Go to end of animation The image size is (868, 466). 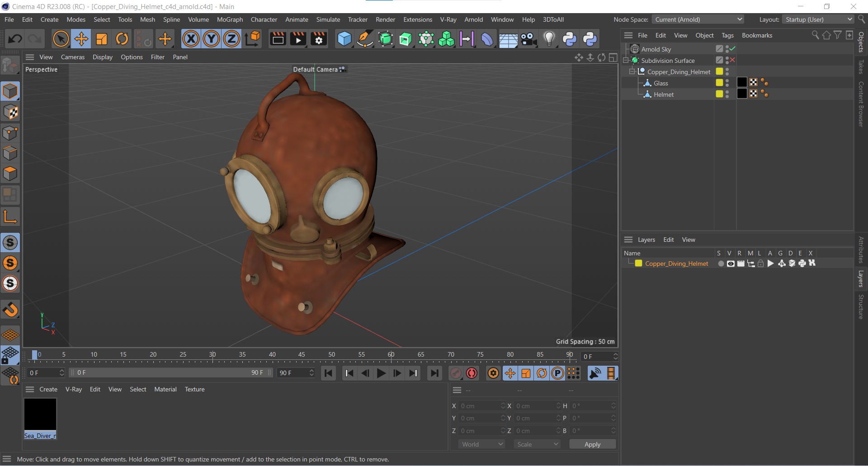[434, 373]
